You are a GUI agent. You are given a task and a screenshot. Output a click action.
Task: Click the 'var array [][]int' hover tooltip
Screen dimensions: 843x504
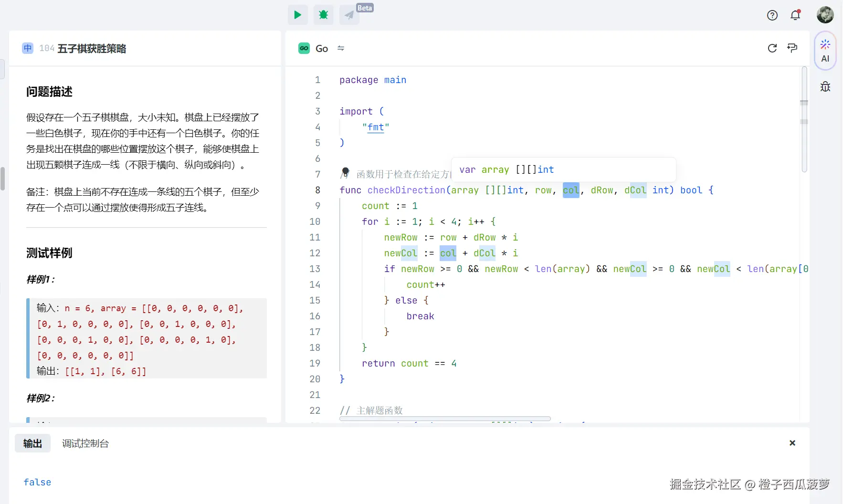[563, 169]
